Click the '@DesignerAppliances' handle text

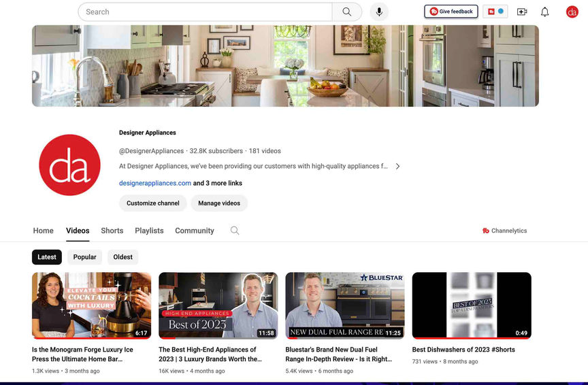point(152,151)
